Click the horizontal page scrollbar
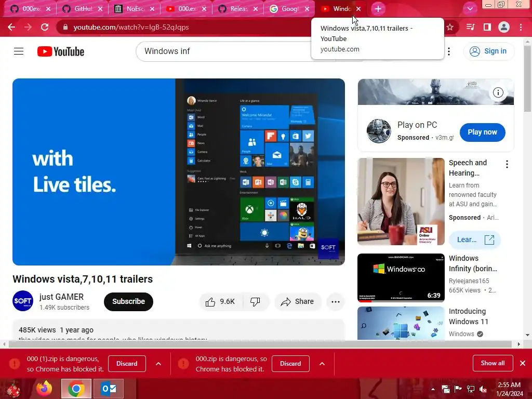The image size is (532, 399). 260,344
